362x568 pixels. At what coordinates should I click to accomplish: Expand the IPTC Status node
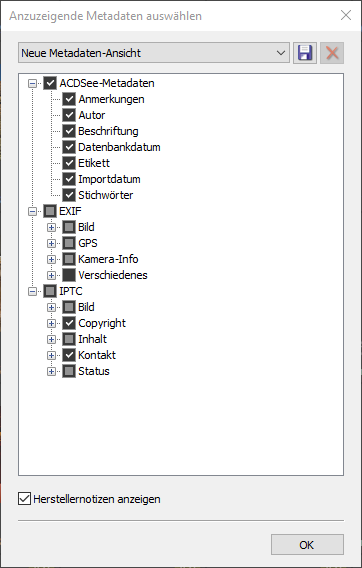51,371
